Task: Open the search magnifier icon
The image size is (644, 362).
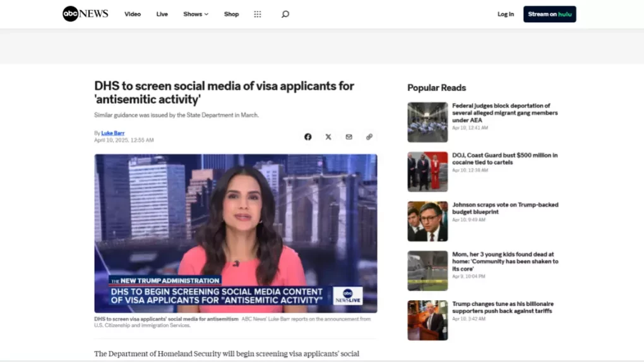Action: click(285, 15)
